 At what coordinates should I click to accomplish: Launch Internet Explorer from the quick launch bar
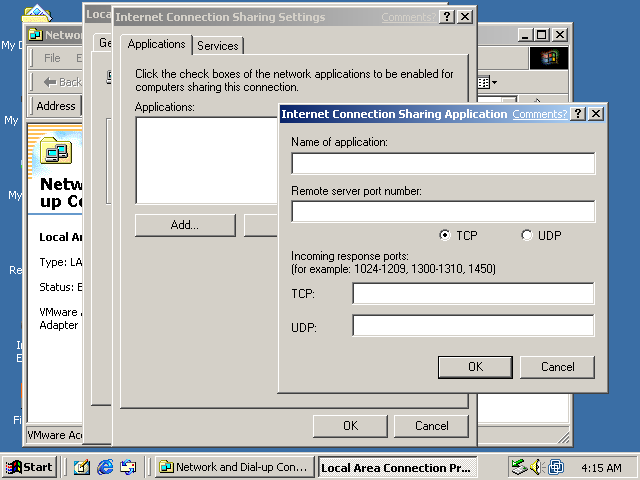point(105,467)
